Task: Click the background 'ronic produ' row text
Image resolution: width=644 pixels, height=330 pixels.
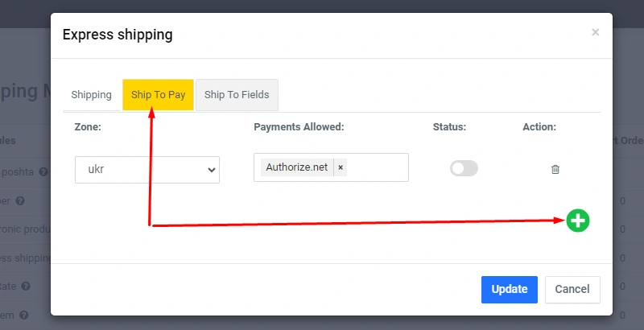Action: [25, 229]
